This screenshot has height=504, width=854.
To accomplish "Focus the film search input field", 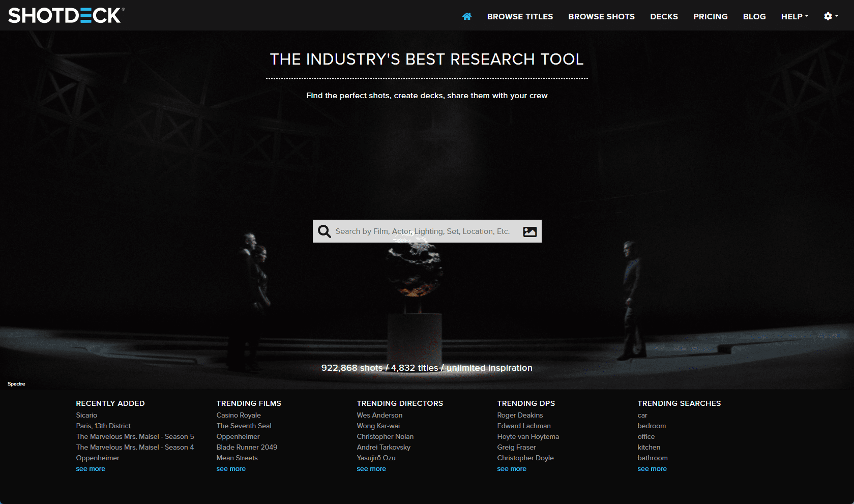I will pos(427,231).
